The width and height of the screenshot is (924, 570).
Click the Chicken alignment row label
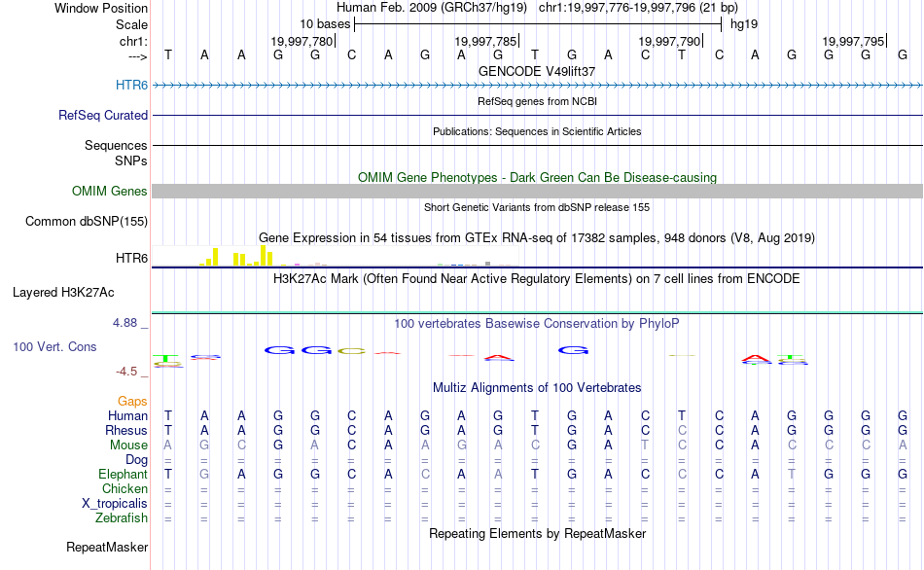pyautogui.click(x=124, y=488)
